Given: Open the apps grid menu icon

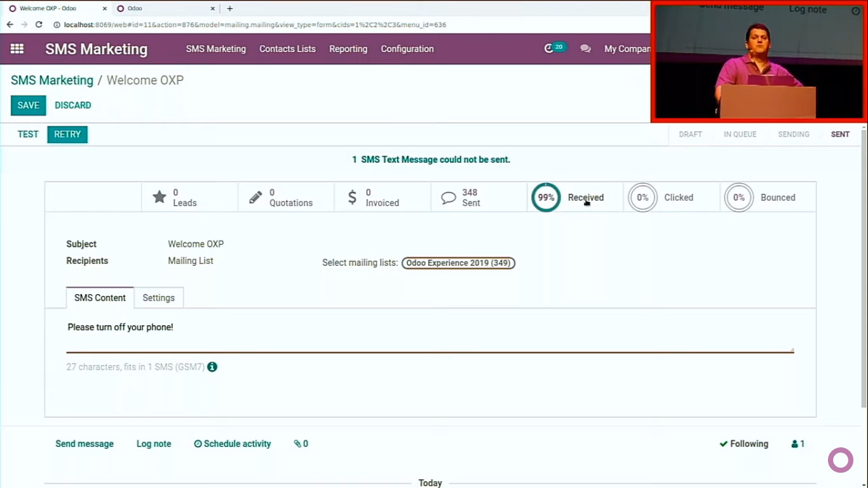Looking at the screenshot, I should (17, 49).
